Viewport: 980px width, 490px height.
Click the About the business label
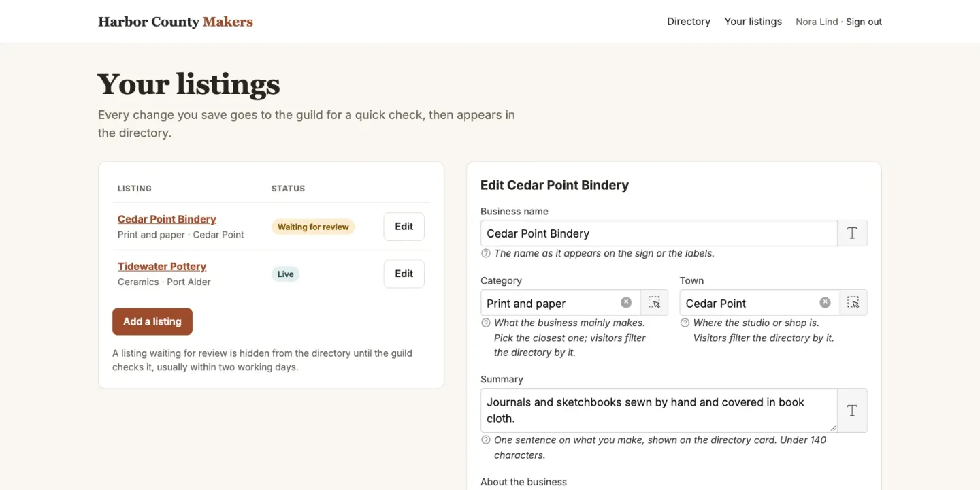(524, 482)
